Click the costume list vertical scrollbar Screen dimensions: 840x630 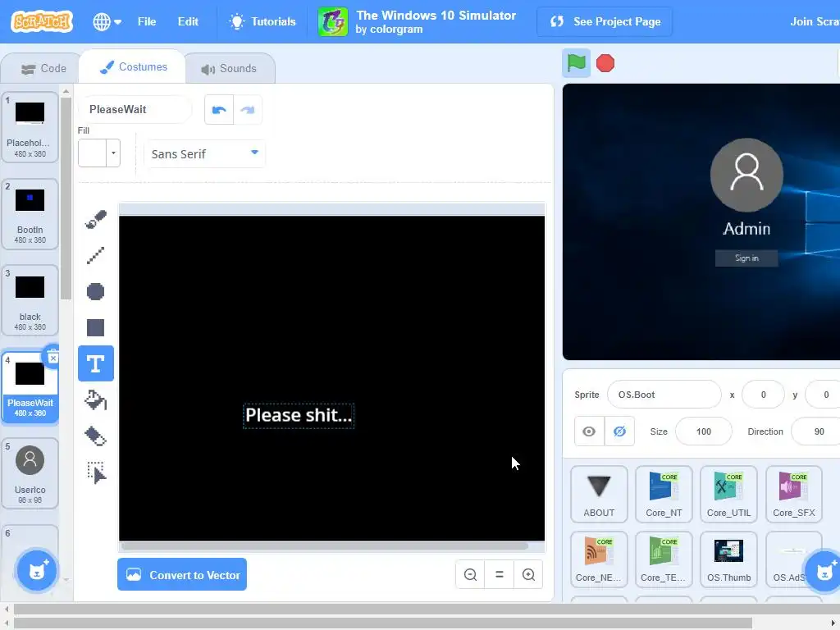(x=66, y=199)
